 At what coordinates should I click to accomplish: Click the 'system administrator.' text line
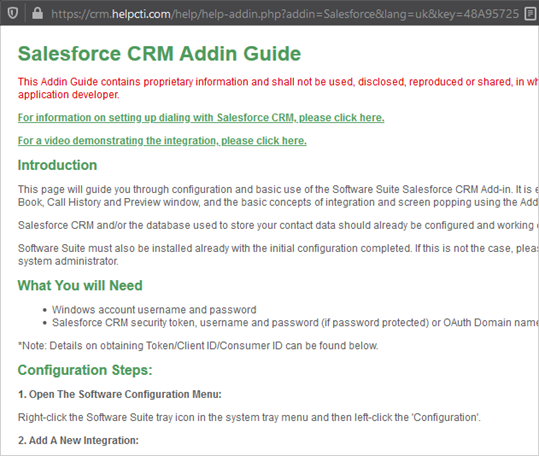coord(68,261)
